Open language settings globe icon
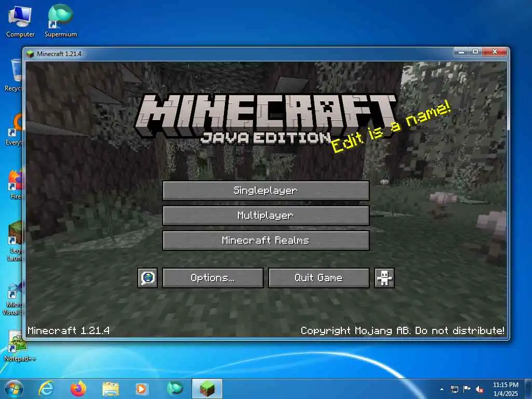The width and height of the screenshot is (532, 399). click(x=148, y=278)
